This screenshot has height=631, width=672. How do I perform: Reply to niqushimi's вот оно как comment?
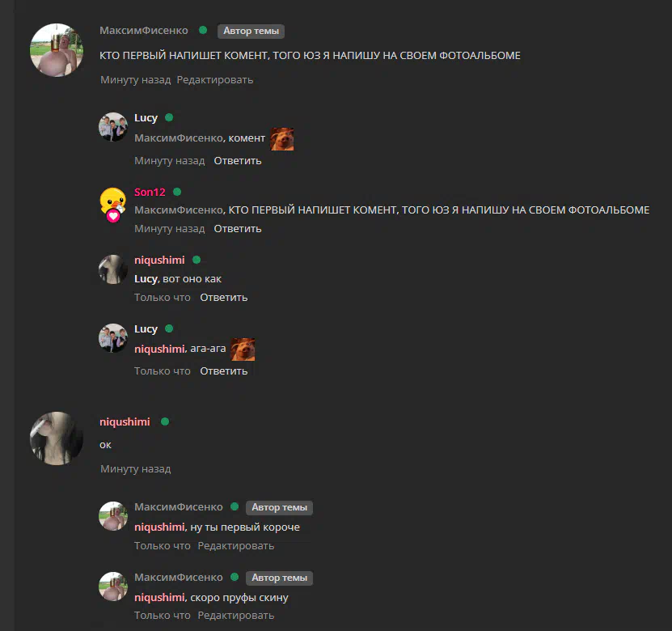[224, 297]
